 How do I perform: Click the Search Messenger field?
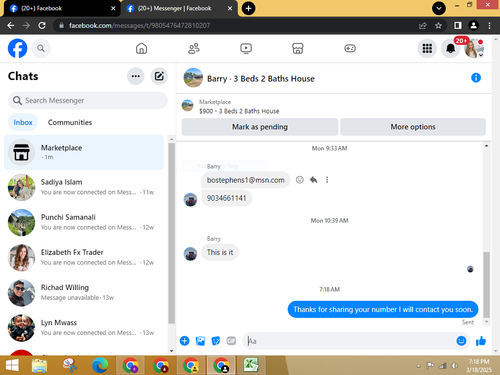point(88,100)
